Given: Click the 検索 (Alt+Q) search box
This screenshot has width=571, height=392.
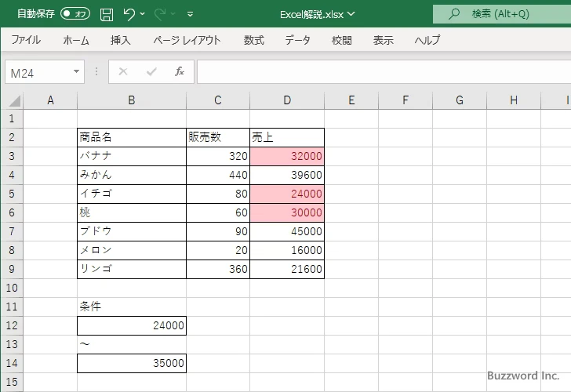Looking at the screenshot, I should (x=502, y=14).
